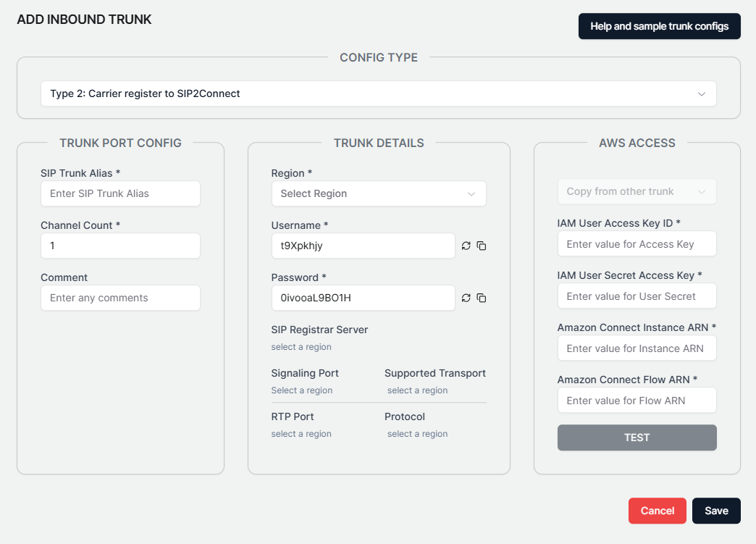The height and width of the screenshot is (544, 756).
Task: Click the TRUNK PORT CONFIG section title
Action: point(120,143)
